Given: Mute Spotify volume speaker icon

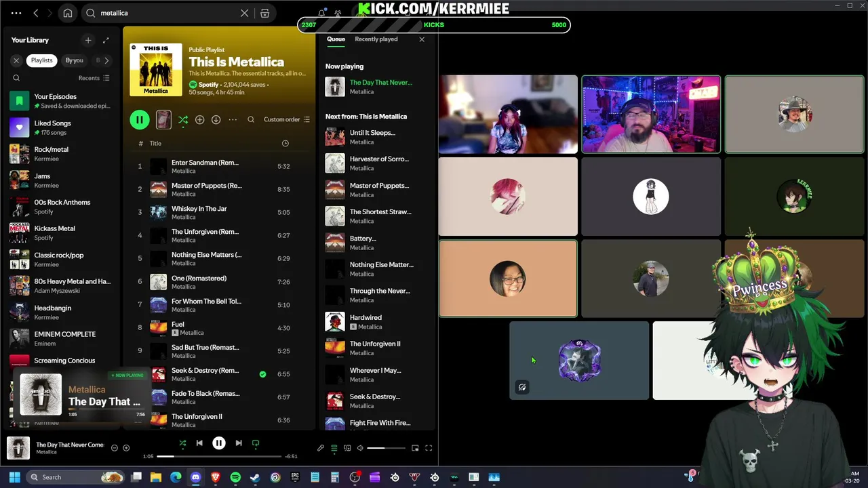Looking at the screenshot, I should (x=360, y=448).
